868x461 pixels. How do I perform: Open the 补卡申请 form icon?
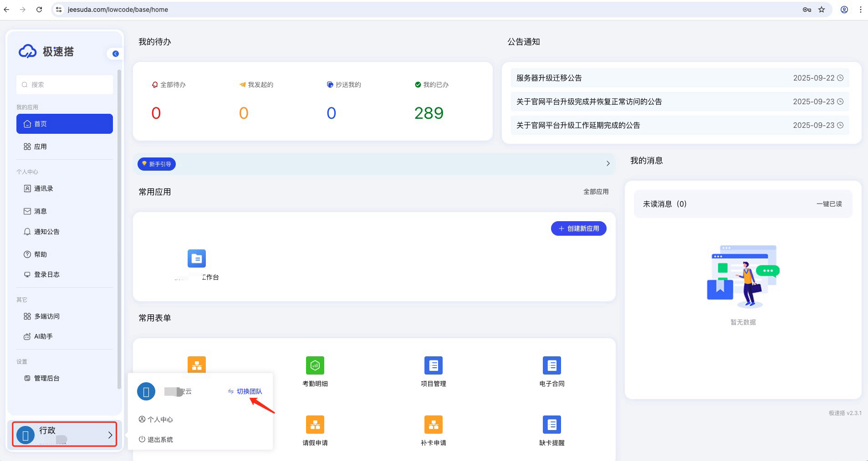pyautogui.click(x=433, y=425)
